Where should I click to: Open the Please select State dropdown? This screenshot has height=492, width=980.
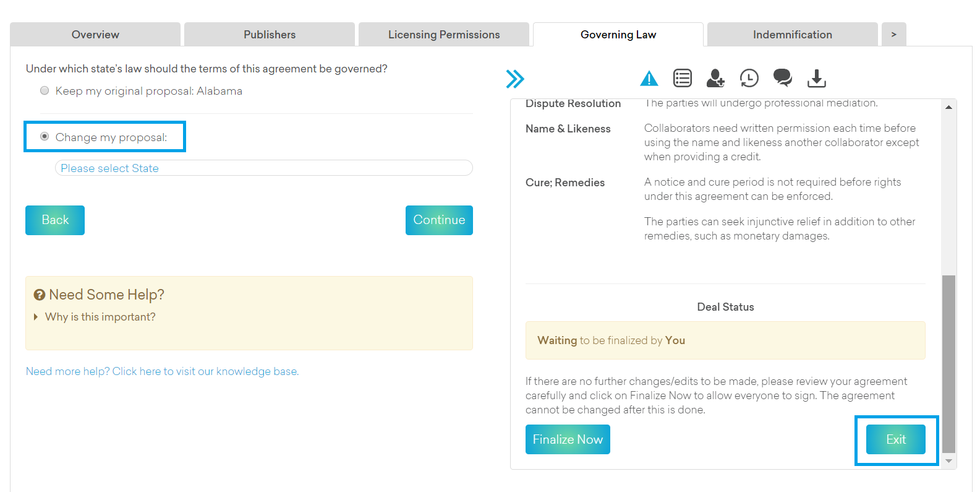[264, 168]
